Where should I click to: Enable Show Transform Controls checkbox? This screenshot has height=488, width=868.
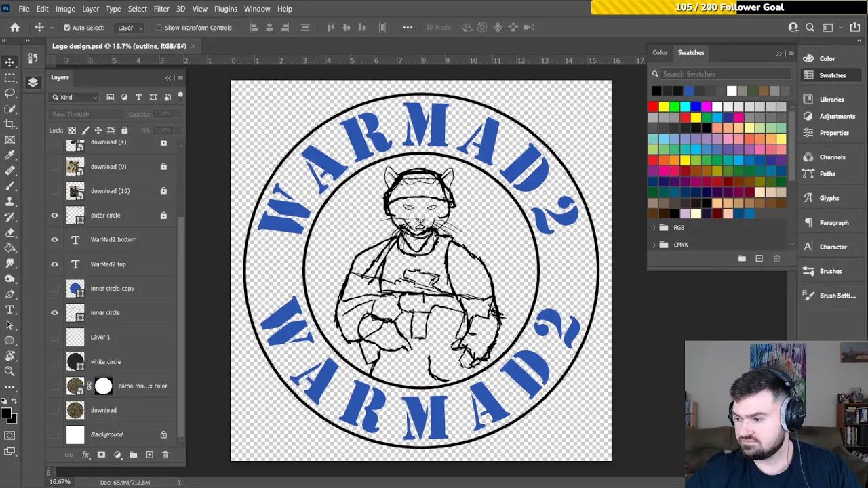pos(159,28)
